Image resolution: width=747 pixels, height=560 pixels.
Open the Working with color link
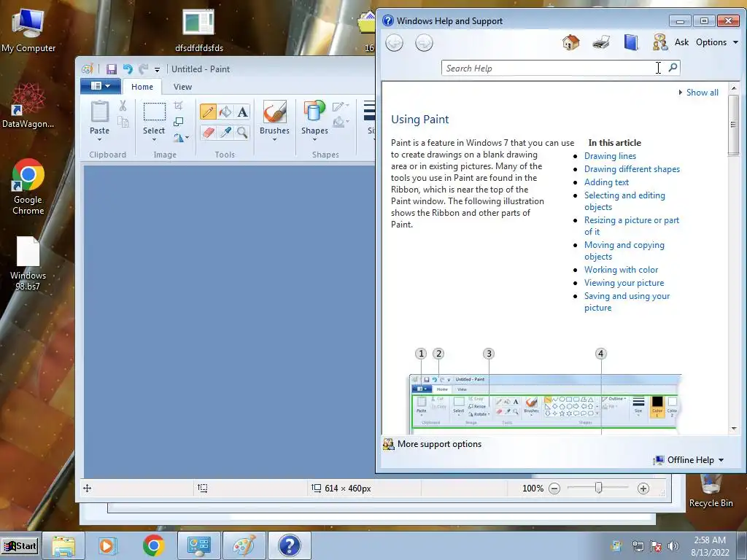[x=621, y=270]
